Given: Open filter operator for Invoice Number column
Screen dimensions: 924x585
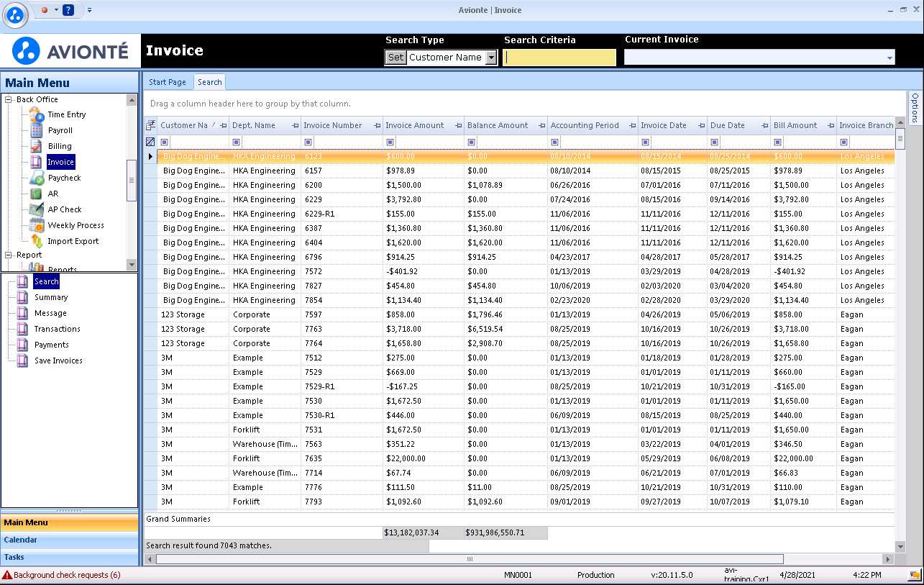Looking at the screenshot, I should click(308, 142).
